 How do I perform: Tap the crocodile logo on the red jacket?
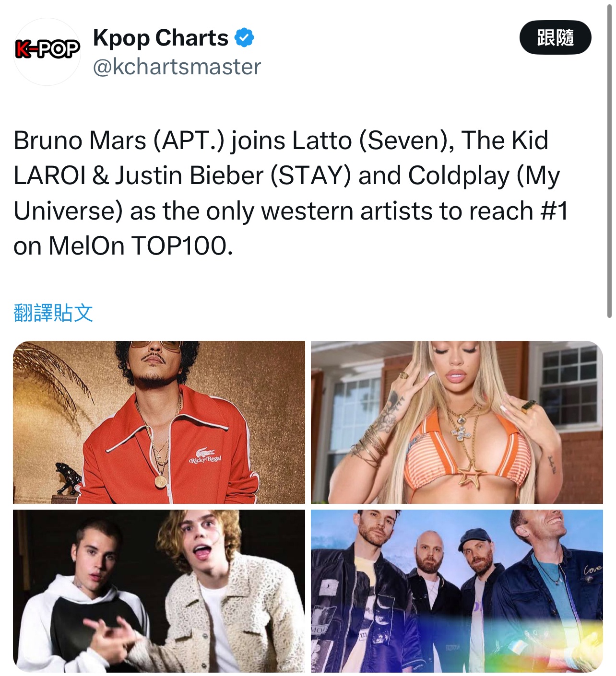[x=205, y=452]
